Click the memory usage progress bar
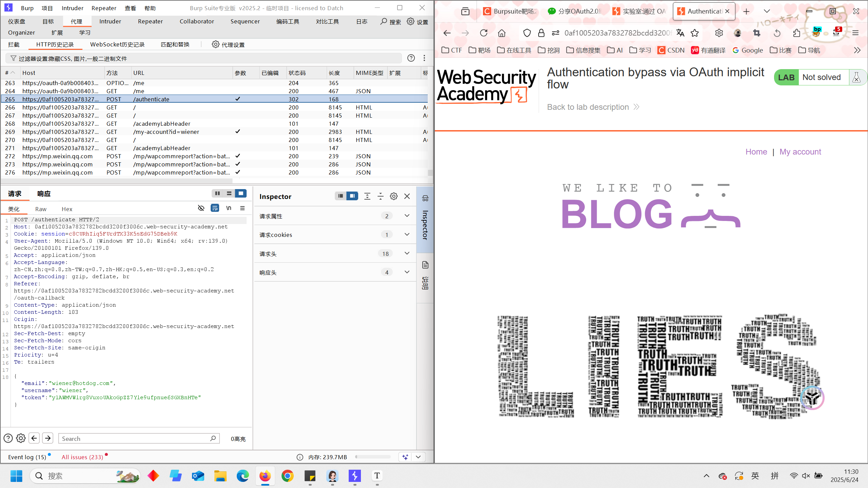Image resolution: width=868 pixels, height=488 pixels. [x=373, y=457]
